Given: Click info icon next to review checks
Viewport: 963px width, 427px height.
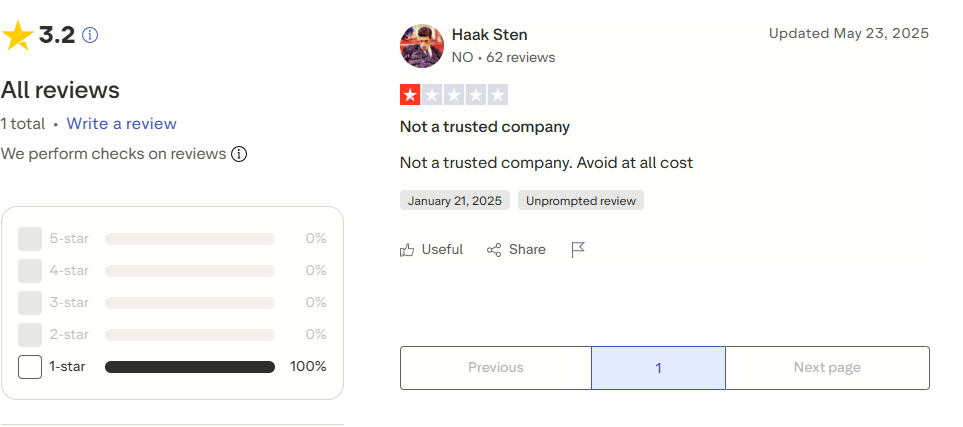Looking at the screenshot, I should tap(239, 154).
